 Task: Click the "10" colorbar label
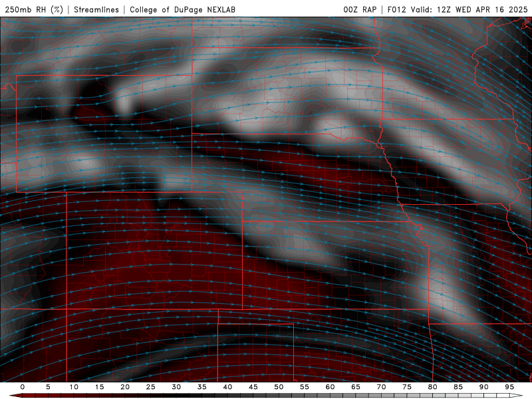point(74,387)
